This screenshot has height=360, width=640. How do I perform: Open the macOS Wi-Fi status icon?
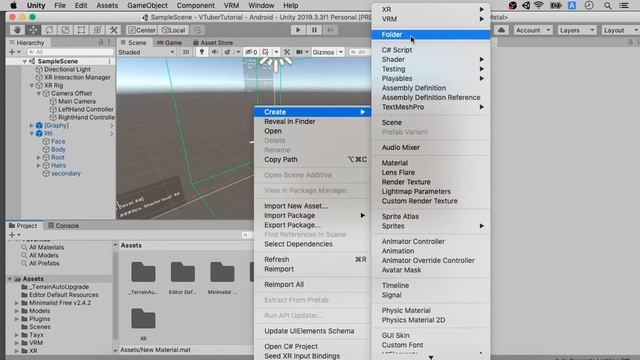pos(539,5)
